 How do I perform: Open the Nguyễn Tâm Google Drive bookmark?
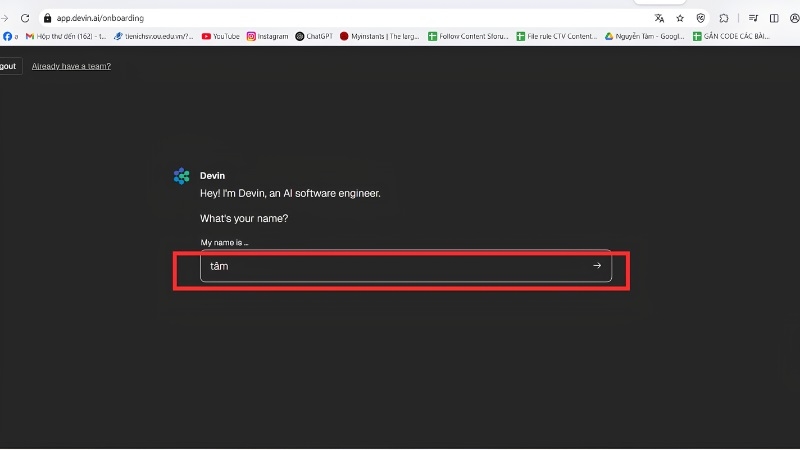tap(645, 36)
